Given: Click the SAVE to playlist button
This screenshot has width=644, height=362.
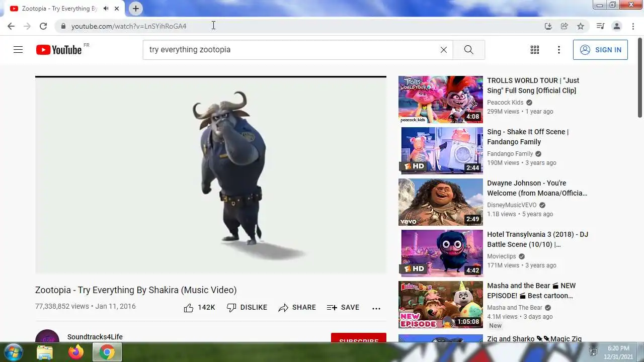Looking at the screenshot, I should [343, 308].
